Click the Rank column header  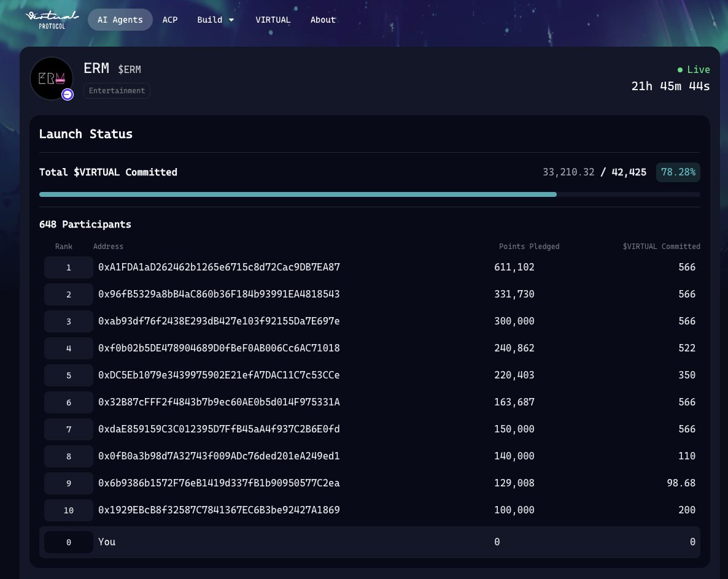pyautogui.click(x=64, y=247)
